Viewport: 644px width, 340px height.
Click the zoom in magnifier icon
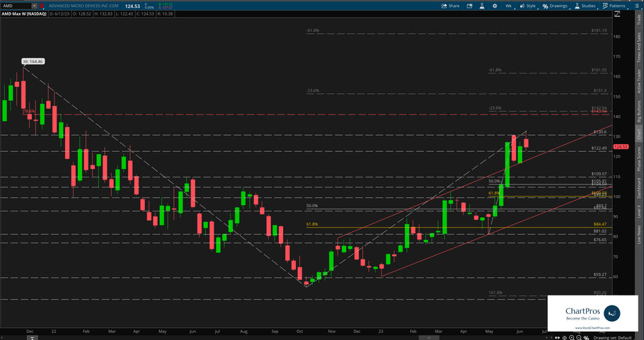point(572,338)
